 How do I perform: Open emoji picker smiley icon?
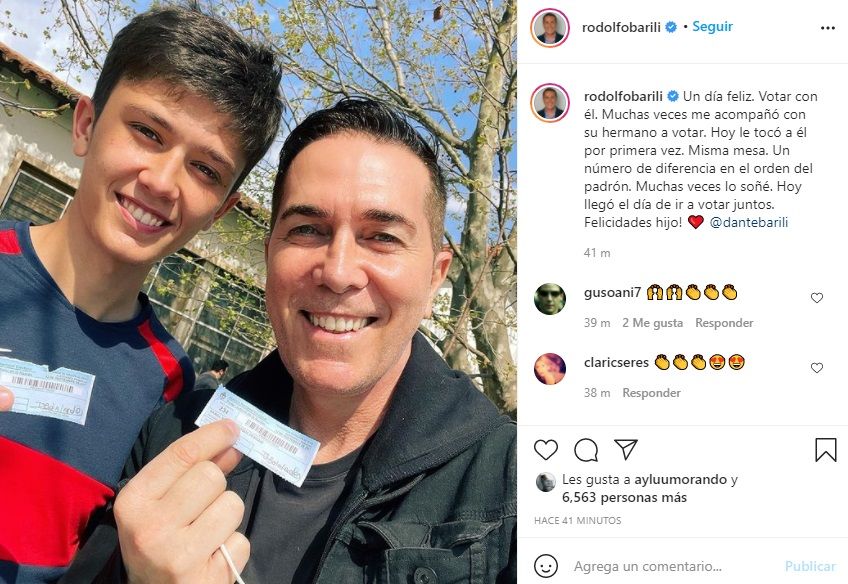[x=546, y=566]
